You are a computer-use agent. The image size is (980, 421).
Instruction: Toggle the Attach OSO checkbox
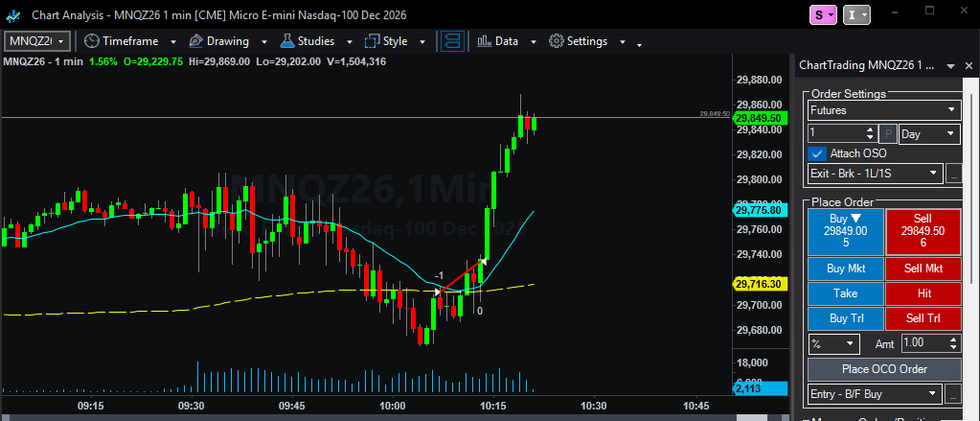point(815,153)
